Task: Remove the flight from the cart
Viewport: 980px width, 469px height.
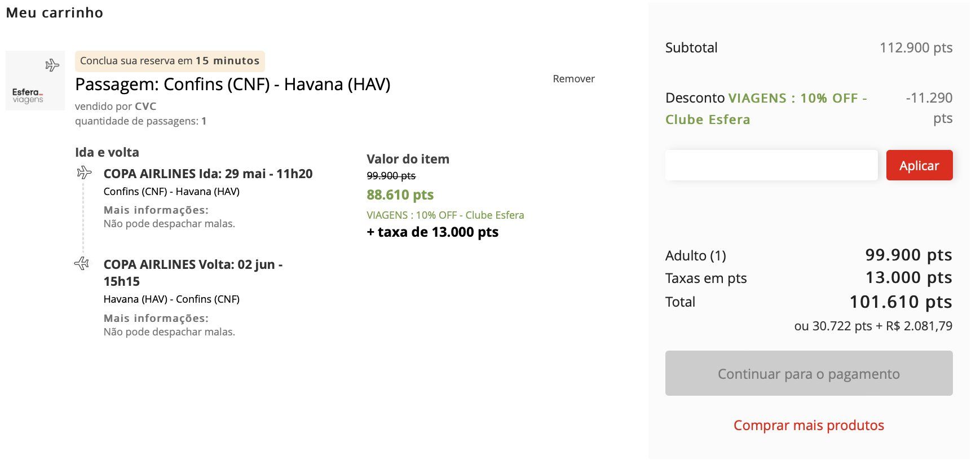Action: point(573,79)
